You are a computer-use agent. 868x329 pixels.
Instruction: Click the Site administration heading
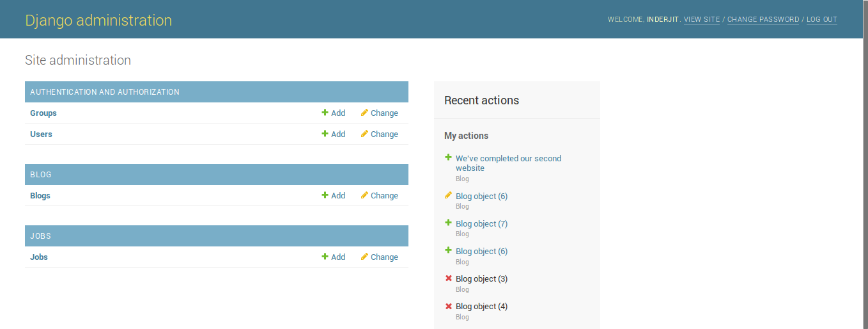(x=78, y=60)
